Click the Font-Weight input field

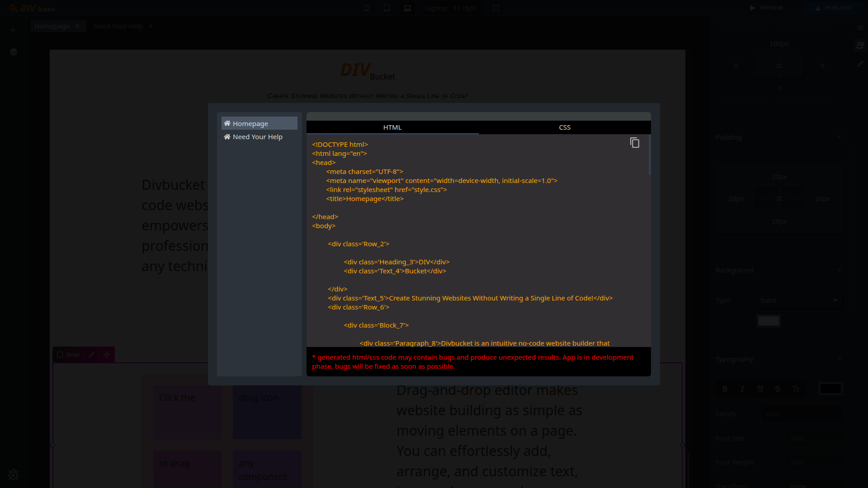coord(815,462)
